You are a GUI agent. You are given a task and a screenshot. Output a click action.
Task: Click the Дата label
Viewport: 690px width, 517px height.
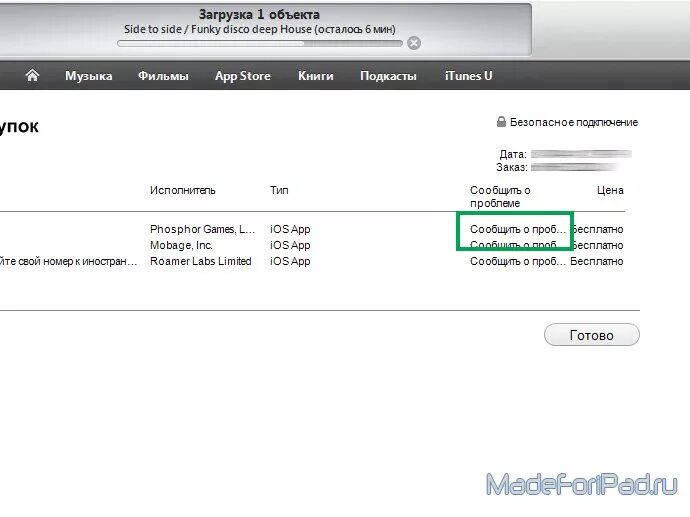513,154
